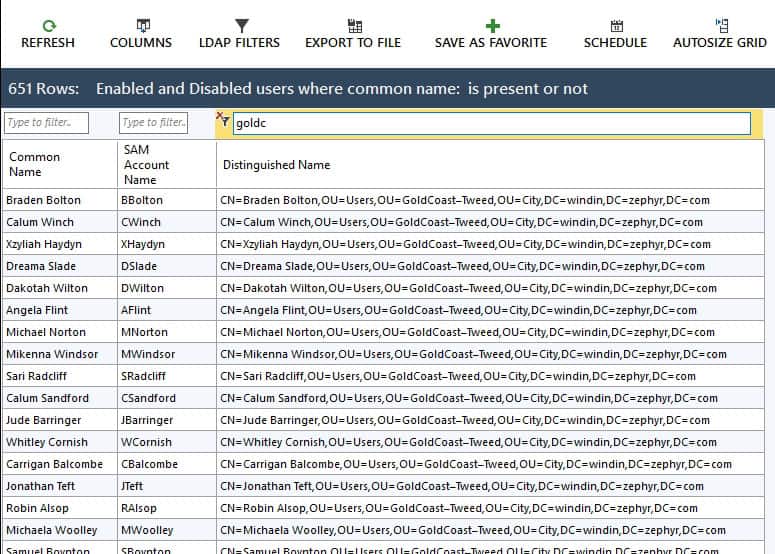Screen dimensions: 775x554
Task: Click the MWoolley account cell
Action: click(x=167, y=530)
